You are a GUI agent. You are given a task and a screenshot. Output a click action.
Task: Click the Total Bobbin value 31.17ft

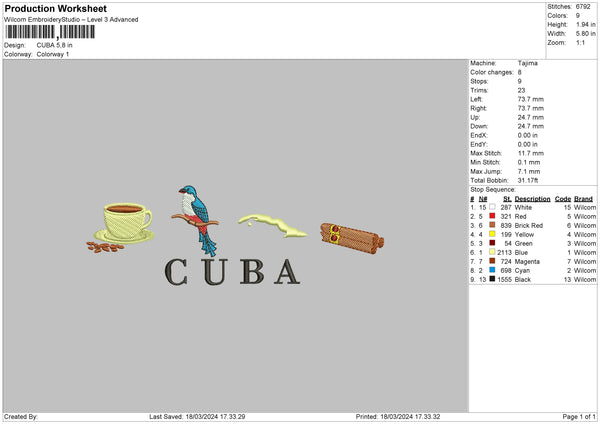pos(528,180)
